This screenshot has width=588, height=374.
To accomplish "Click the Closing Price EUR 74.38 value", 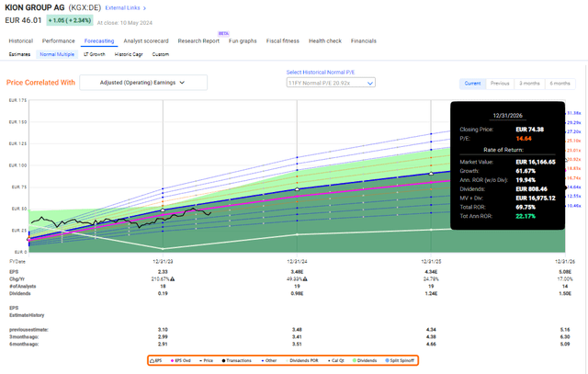I will pos(529,130).
